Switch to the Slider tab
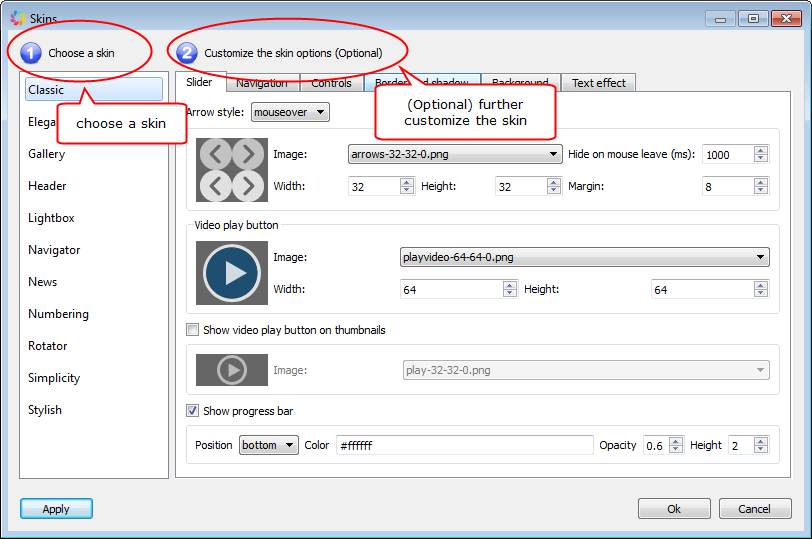Image resolution: width=812 pixels, height=539 pixels. coord(200,82)
